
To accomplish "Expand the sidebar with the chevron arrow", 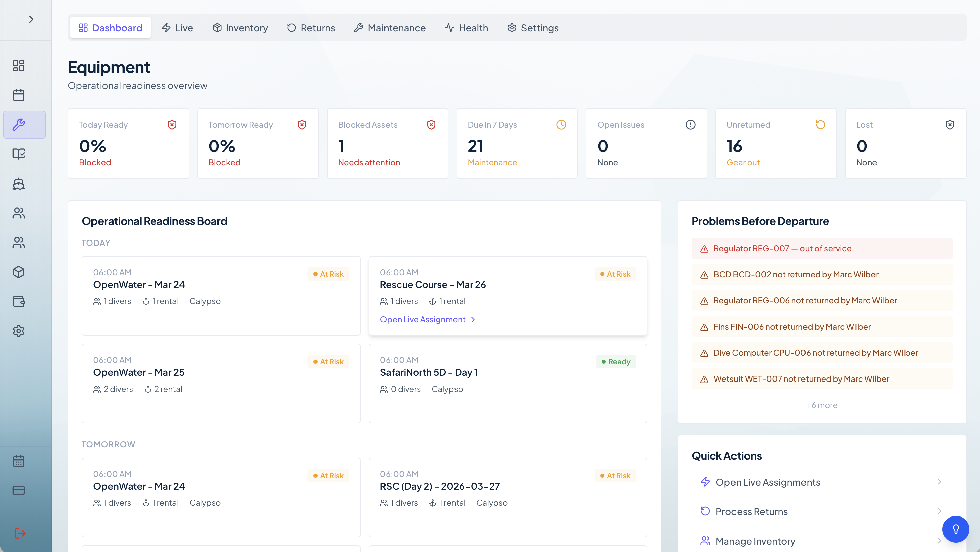I will [31, 19].
